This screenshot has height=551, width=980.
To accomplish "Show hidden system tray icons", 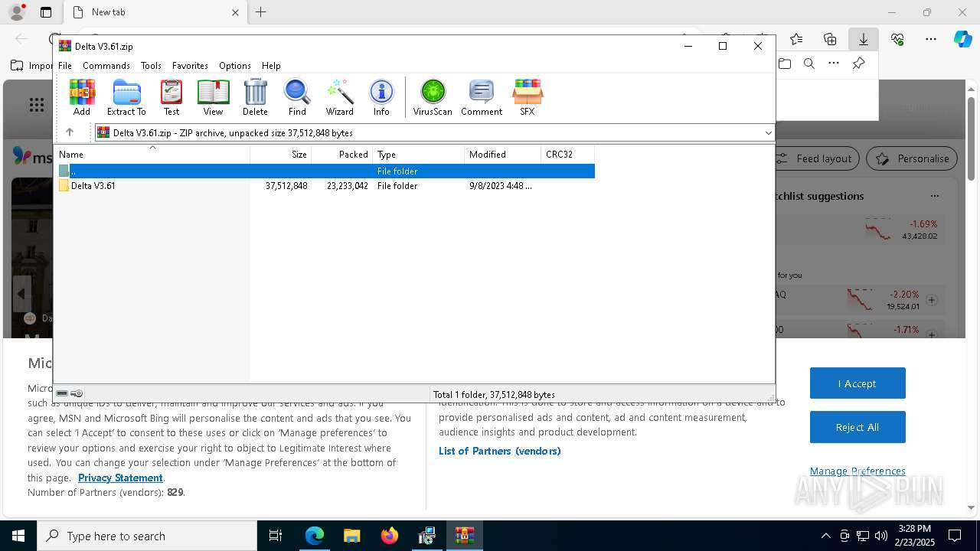I will [825, 536].
